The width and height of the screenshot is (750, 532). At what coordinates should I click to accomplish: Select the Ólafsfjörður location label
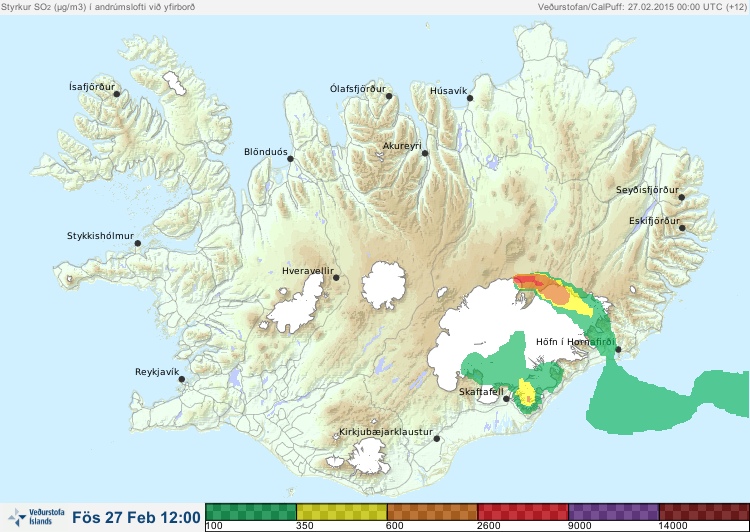[x=358, y=89]
